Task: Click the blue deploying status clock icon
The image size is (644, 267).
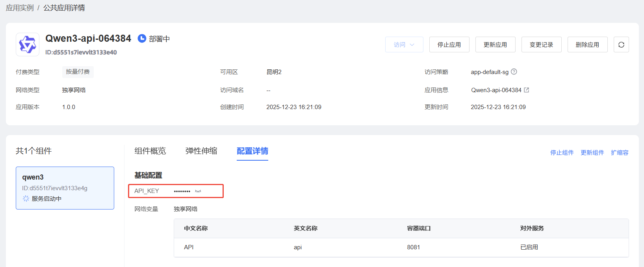Action: (x=142, y=39)
